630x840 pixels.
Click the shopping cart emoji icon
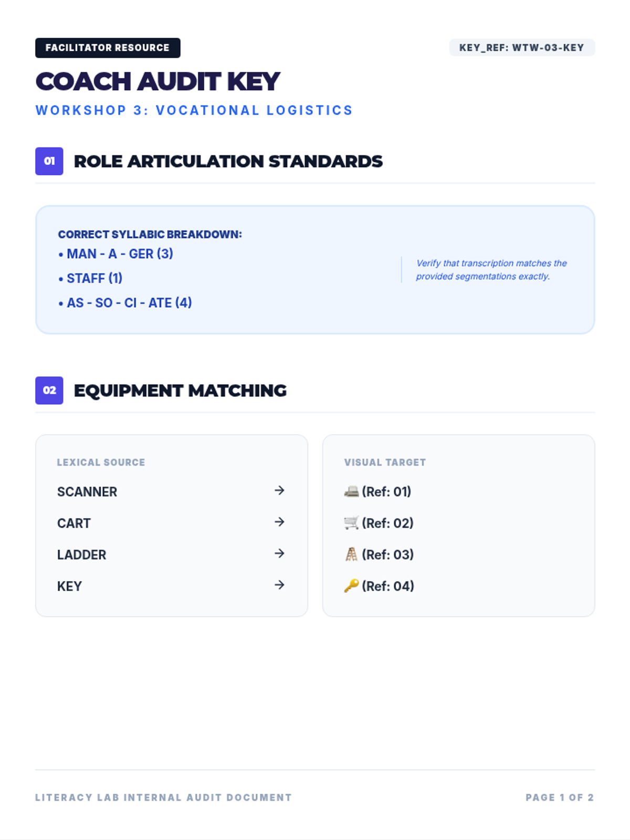351,523
